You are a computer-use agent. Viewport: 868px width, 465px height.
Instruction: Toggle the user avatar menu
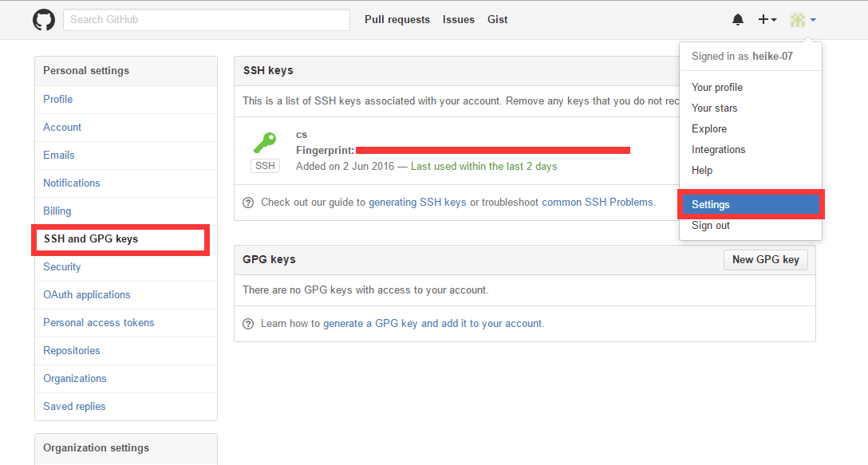pyautogui.click(x=803, y=20)
